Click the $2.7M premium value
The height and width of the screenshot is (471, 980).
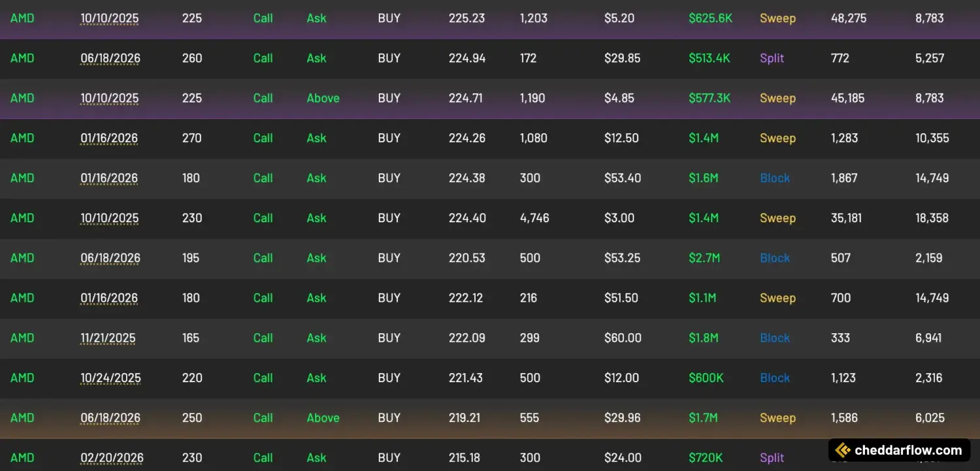tap(704, 258)
